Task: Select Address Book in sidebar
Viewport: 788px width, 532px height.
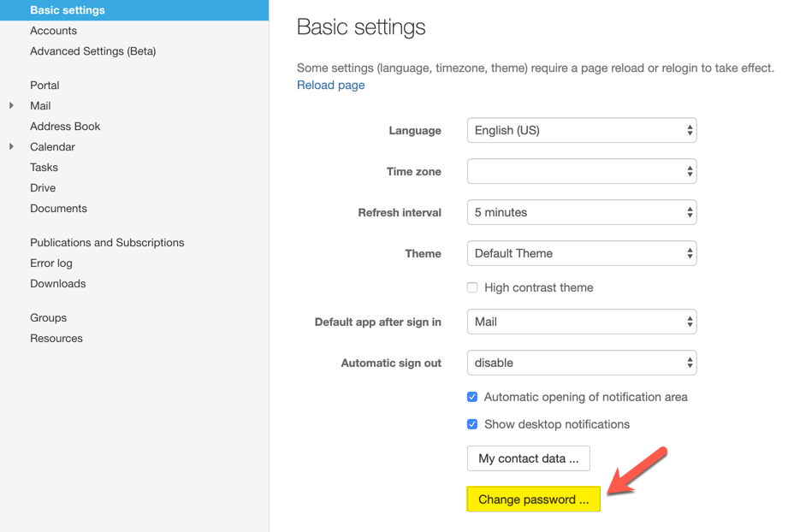Action: tap(65, 127)
